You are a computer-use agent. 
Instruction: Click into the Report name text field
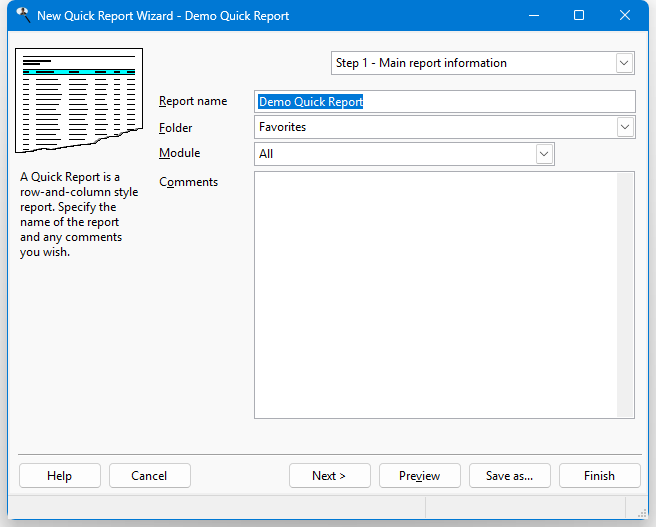[445, 102]
